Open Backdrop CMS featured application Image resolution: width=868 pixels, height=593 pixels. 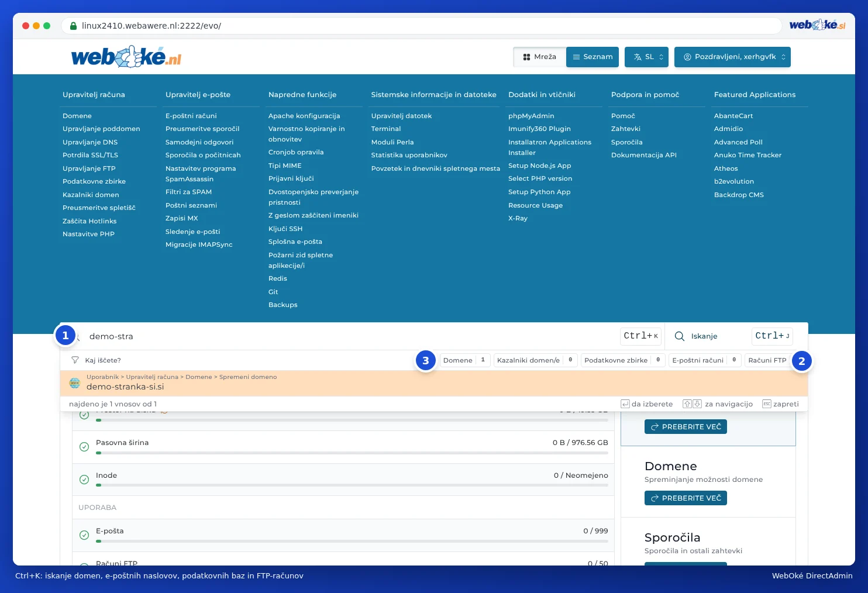tap(739, 195)
